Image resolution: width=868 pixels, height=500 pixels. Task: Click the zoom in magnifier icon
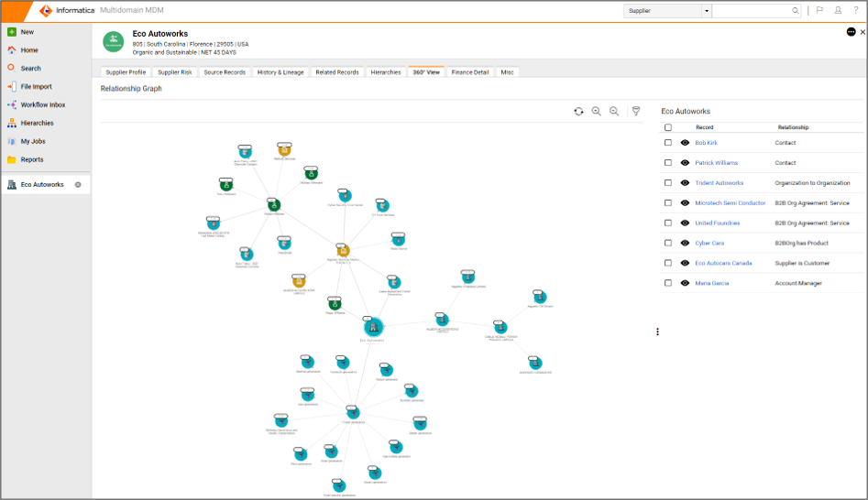[597, 112]
